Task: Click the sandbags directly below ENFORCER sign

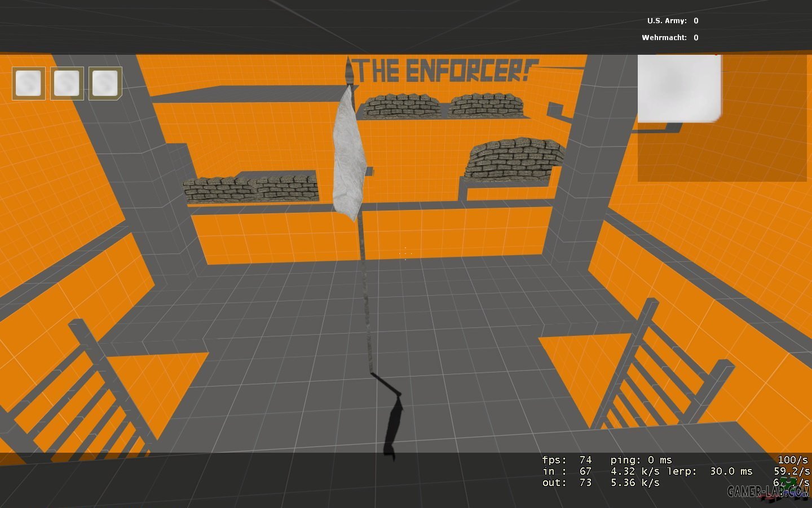Action: click(443, 106)
